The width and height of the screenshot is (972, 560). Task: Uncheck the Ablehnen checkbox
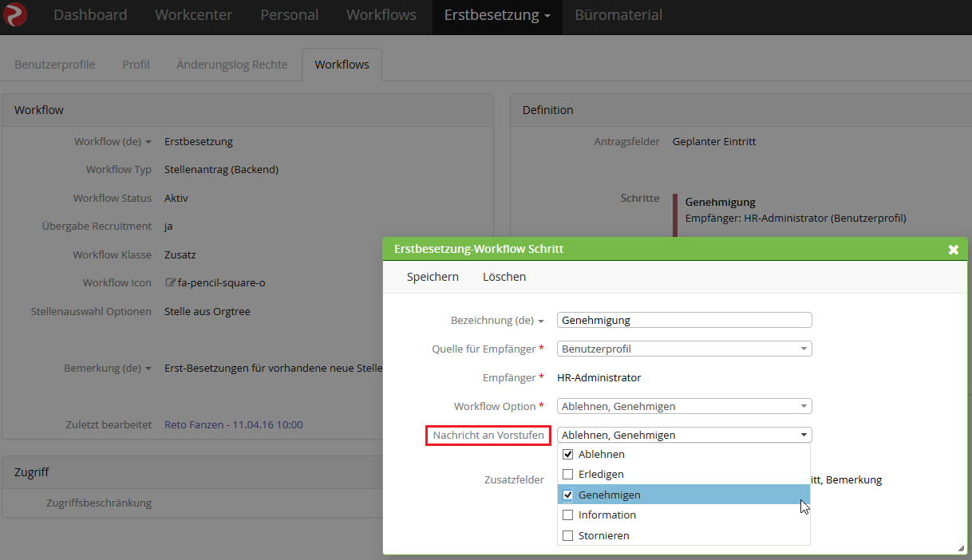tap(568, 454)
